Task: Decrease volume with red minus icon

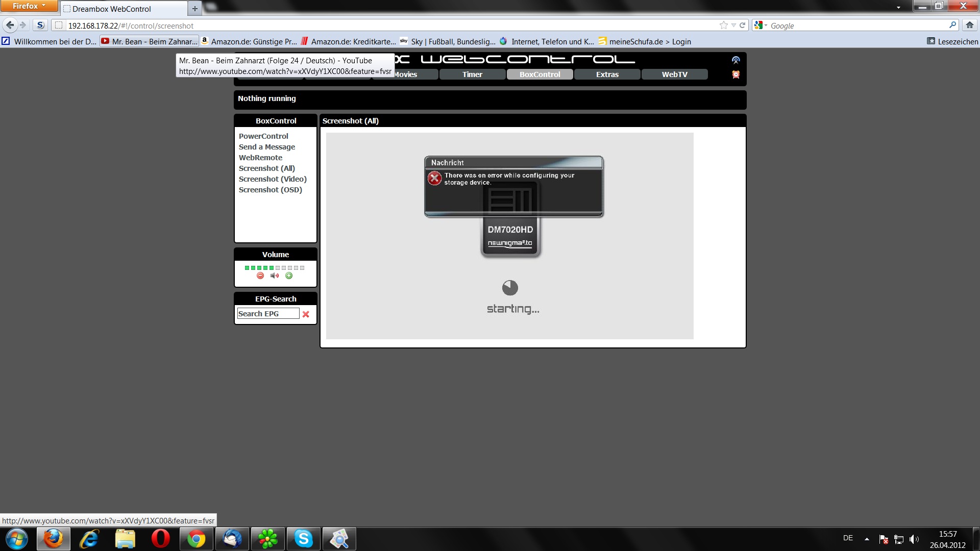Action: [x=260, y=275]
